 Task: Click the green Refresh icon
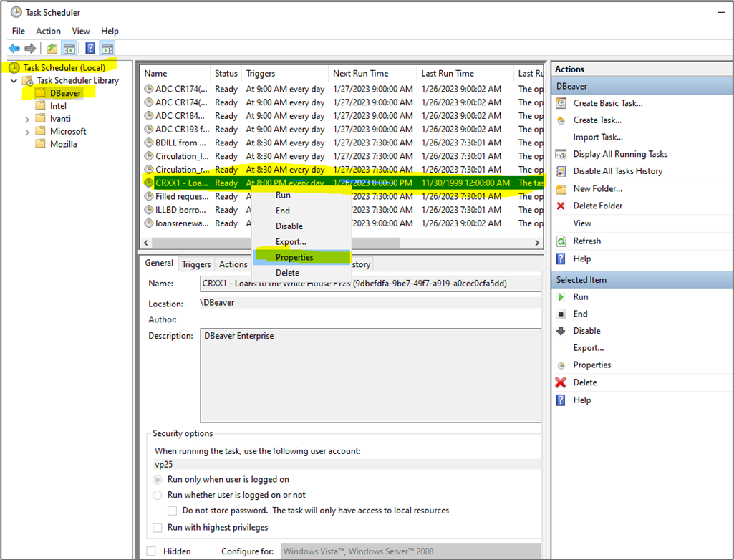tap(561, 241)
